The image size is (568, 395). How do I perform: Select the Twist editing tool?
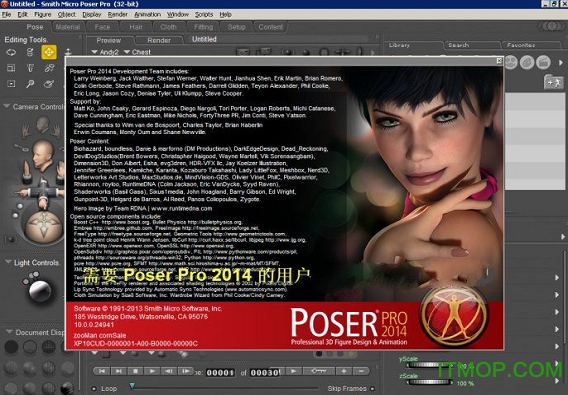30,53
